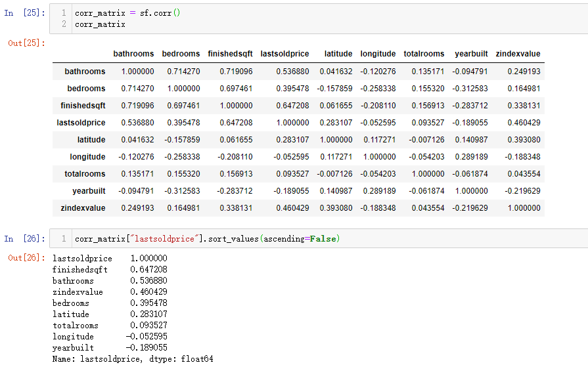Click value -0.007126 in latitude row
Screen dimensions: 588x365
click(426, 140)
